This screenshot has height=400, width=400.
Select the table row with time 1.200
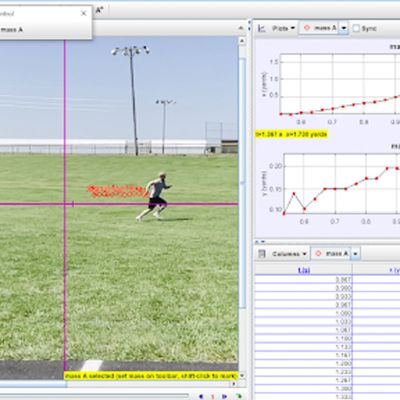point(328,363)
